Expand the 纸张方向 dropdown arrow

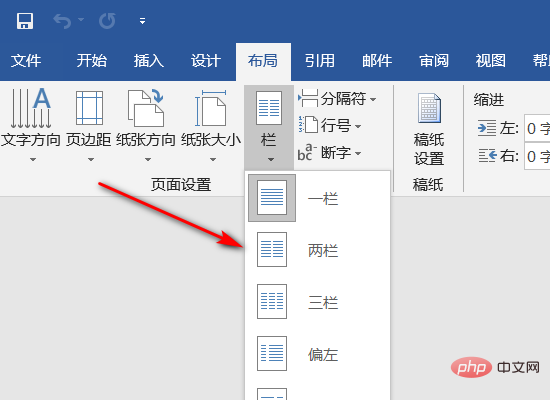[x=148, y=160]
